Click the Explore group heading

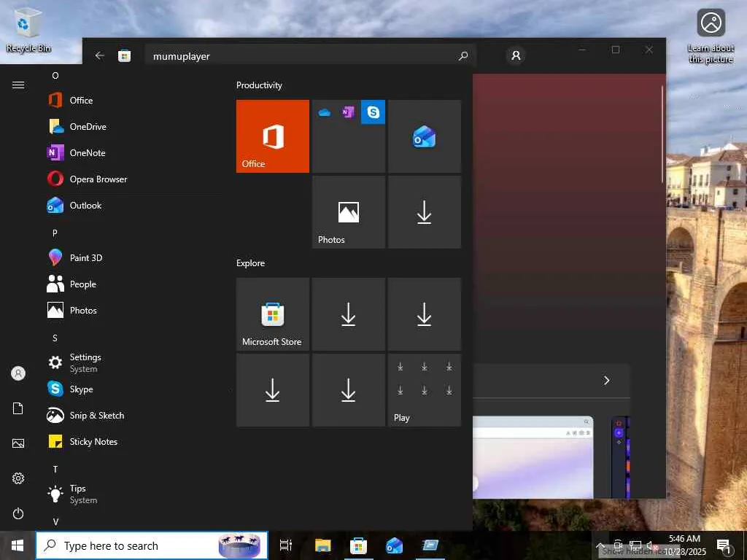pyautogui.click(x=251, y=263)
